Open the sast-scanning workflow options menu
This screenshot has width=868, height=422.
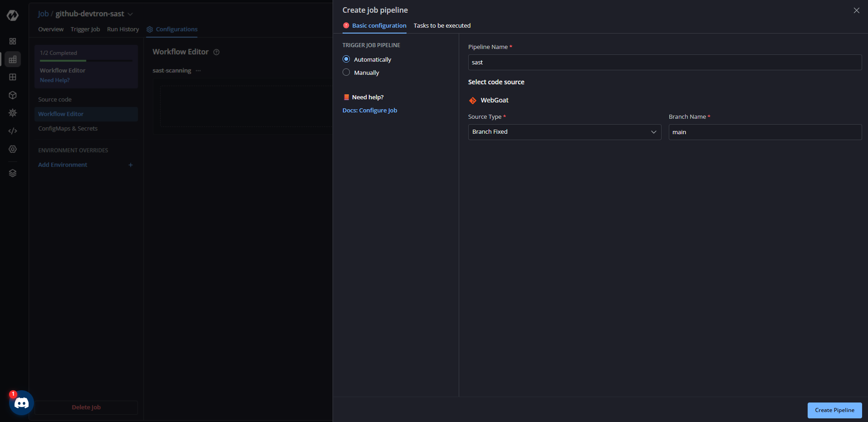[x=198, y=71]
